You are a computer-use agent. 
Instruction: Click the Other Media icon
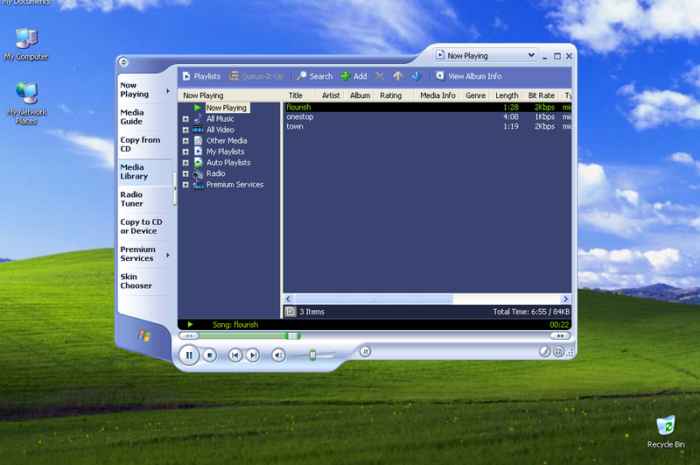point(198,141)
